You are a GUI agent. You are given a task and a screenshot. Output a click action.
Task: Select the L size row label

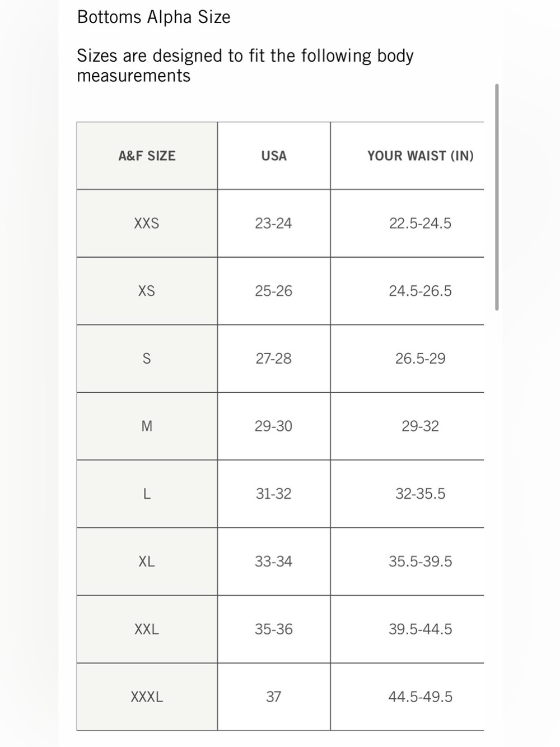click(147, 494)
